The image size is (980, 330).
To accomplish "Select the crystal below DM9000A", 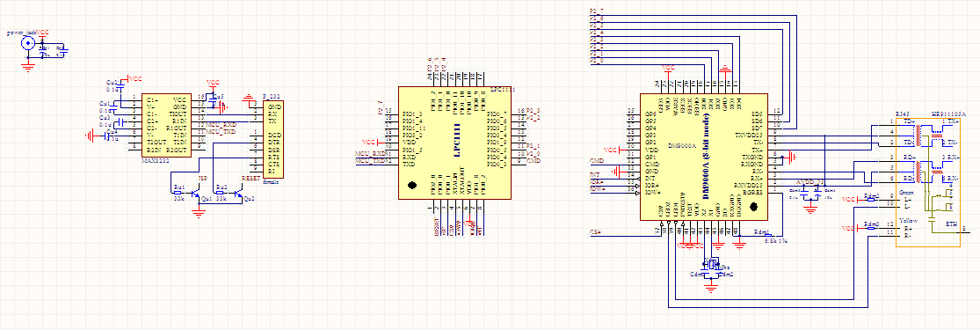I will pos(711,264).
